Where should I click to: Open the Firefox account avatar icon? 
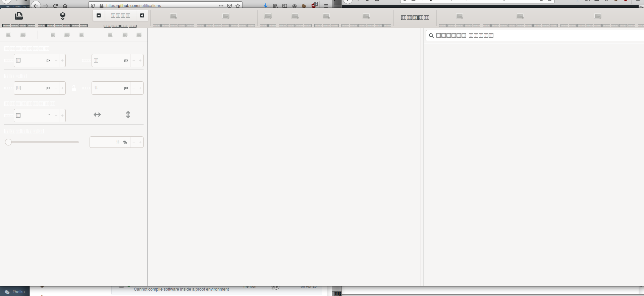click(x=294, y=6)
